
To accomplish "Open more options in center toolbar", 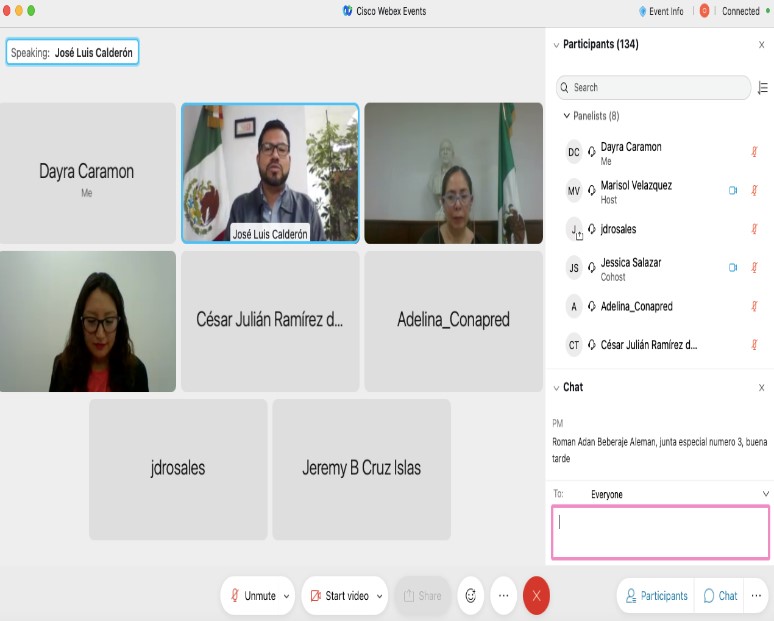I will pyautogui.click(x=503, y=595).
